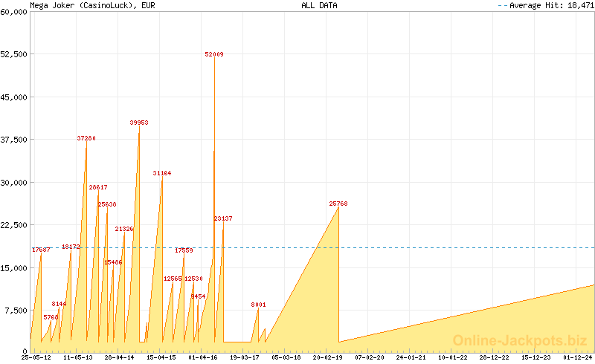The width and height of the screenshot is (595, 364).
Task: Click the 25-05-12 date label
Action: 36,357
